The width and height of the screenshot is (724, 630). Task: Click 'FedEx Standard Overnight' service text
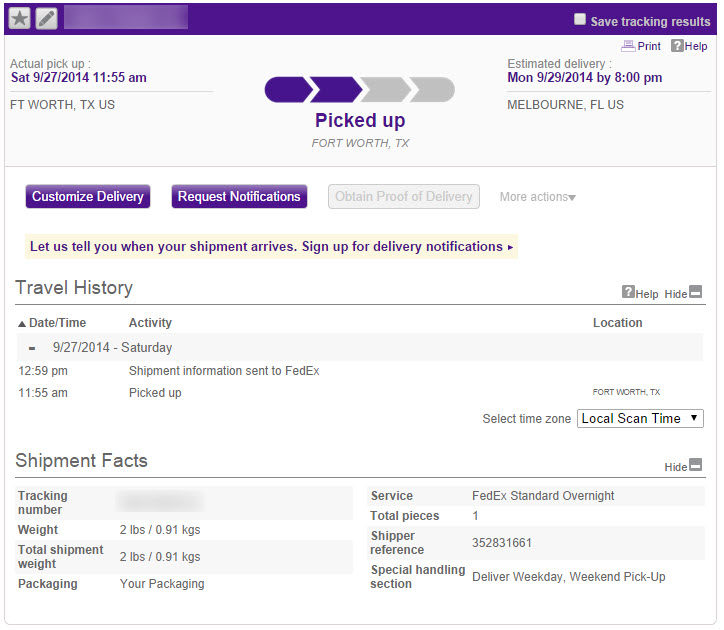click(543, 496)
